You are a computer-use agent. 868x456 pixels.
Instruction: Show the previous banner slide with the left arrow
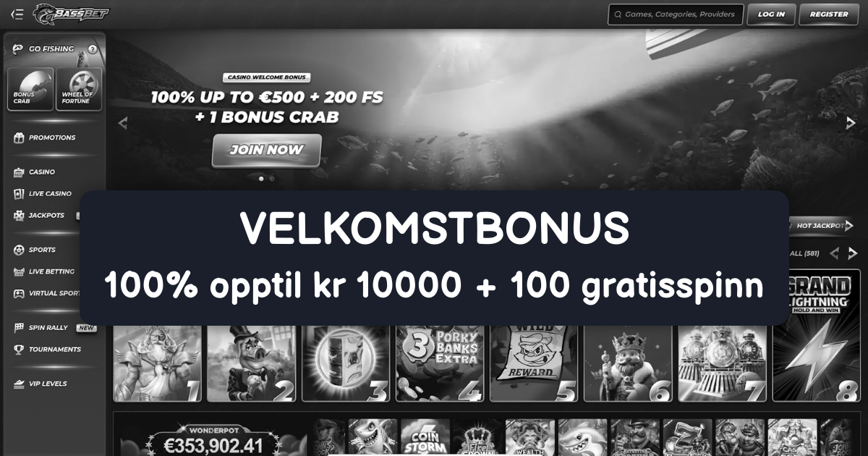[x=122, y=124]
